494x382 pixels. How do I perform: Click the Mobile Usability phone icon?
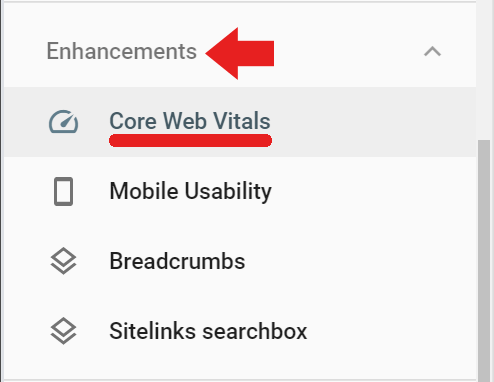(63, 191)
